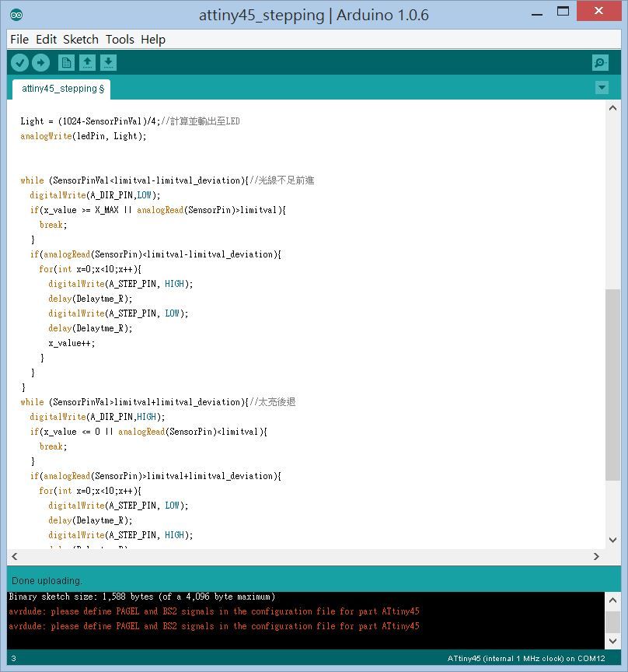Click the second while loop line
The height and width of the screenshot is (672, 628).
tap(158, 402)
